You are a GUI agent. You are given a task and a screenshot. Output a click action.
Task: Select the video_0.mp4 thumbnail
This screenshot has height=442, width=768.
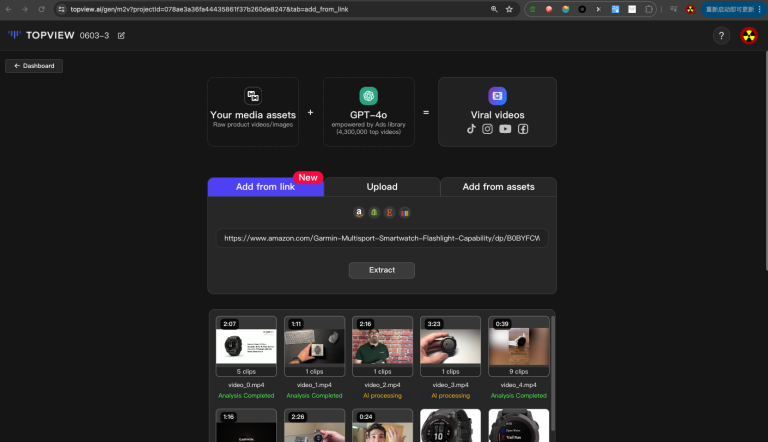click(246, 346)
